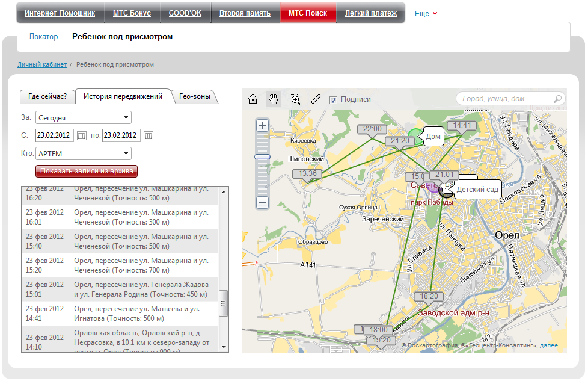Select the 14:41 Матвеева entry
Screen dimensions: 588x384
click(x=120, y=314)
